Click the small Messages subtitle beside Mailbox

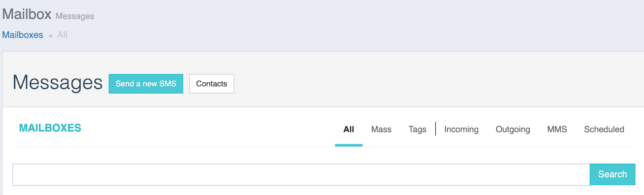[x=75, y=16]
